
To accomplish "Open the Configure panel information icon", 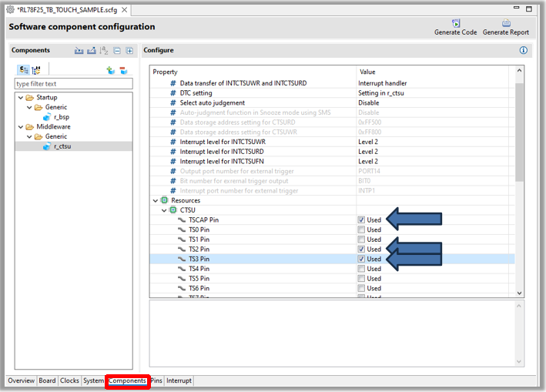I will [x=524, y=50].
